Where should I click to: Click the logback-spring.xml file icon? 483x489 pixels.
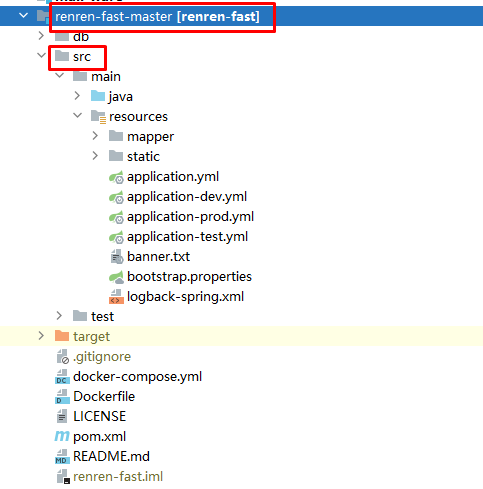[116, 297]
